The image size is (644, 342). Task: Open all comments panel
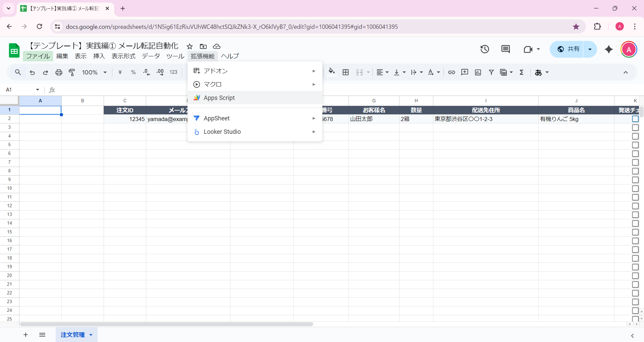point(505,49)
